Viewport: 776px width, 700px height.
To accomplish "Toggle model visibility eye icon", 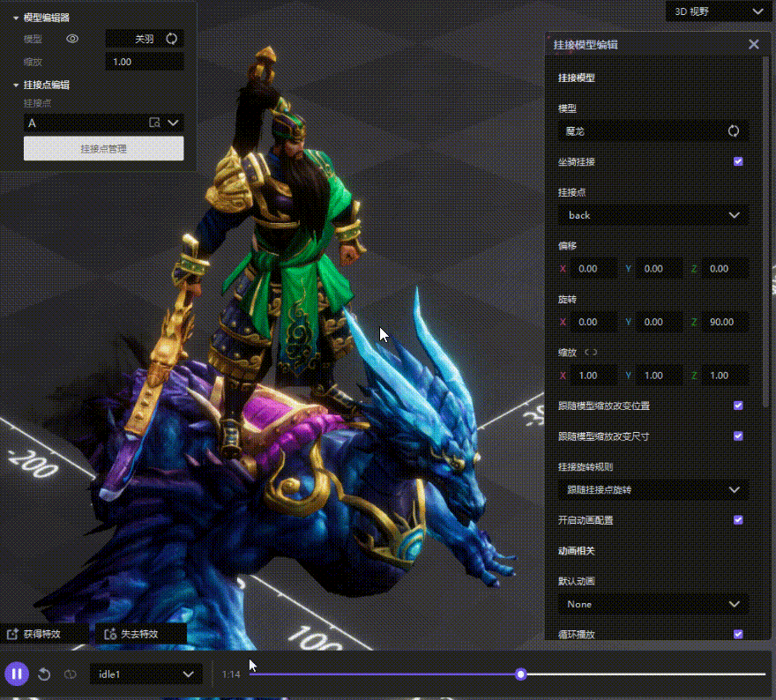I will [72, 39].
